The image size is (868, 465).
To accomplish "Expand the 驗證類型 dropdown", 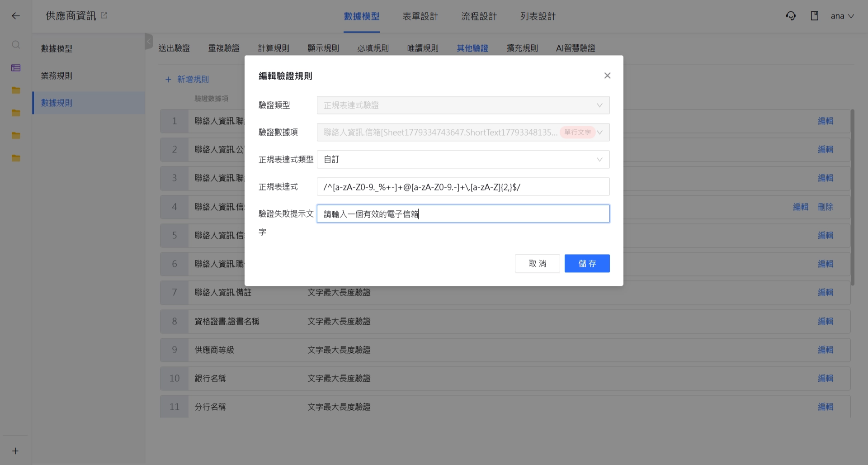I will [x=463, y=105].
